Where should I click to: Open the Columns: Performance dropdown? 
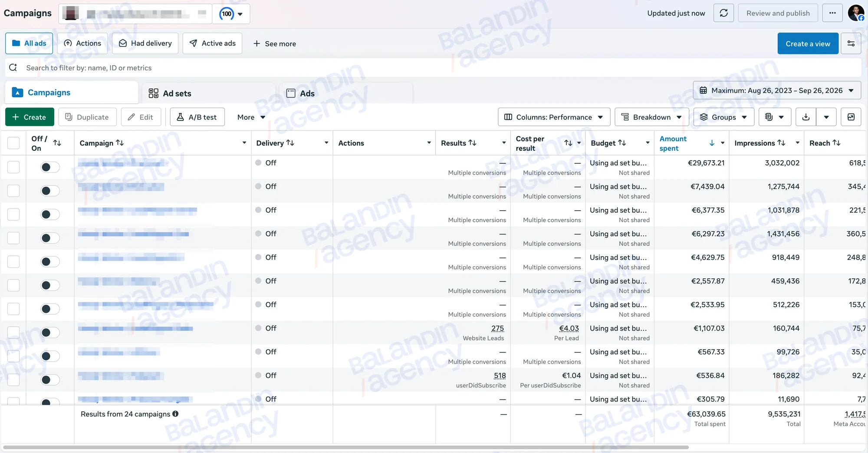[554, 117]
